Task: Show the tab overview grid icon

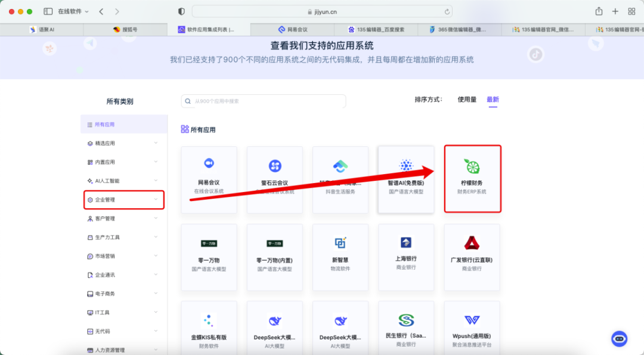Action: pyautogui.click(x=631, y=11)
